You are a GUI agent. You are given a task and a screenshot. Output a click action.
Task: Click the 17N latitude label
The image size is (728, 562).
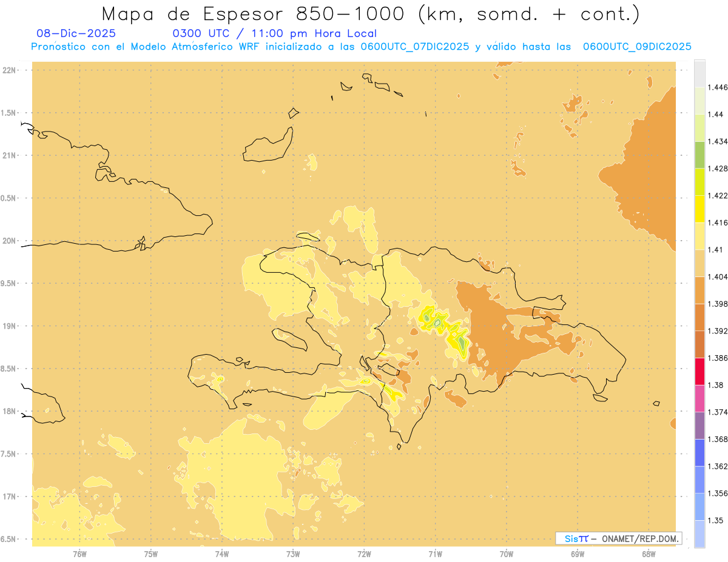point(8,497)
